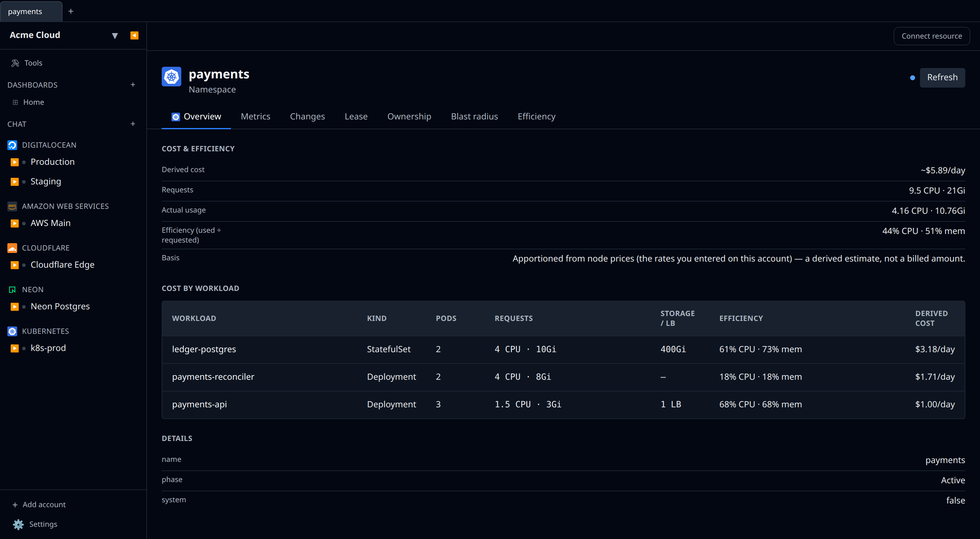Switch to the Overview tab
The image size is (980, 539).
coord(196,116)
